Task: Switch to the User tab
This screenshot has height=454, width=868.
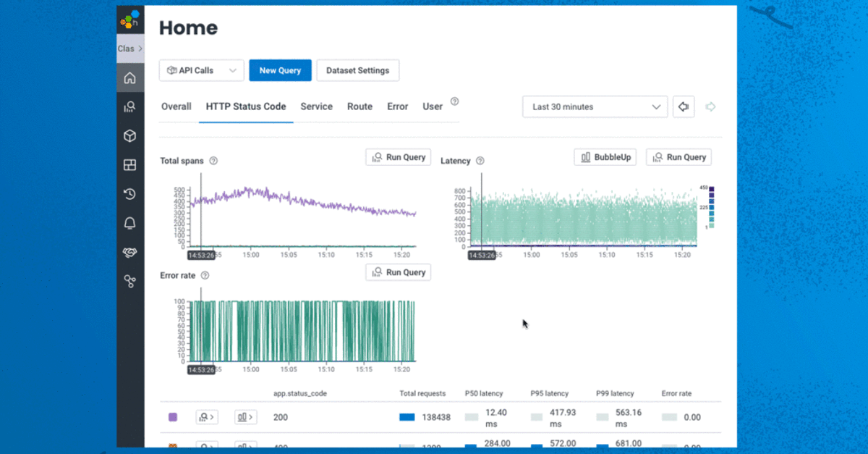Action: point(433,106)
